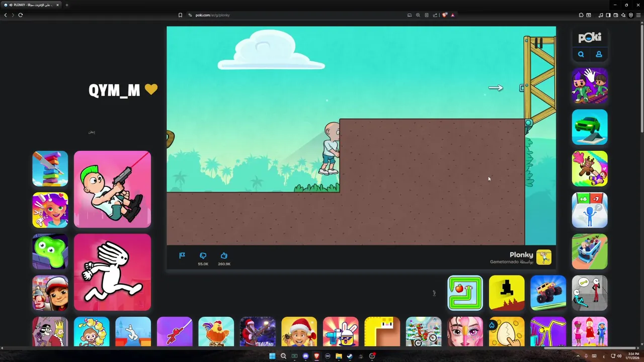Open the blue crowd gate runner game

[590, 210]
